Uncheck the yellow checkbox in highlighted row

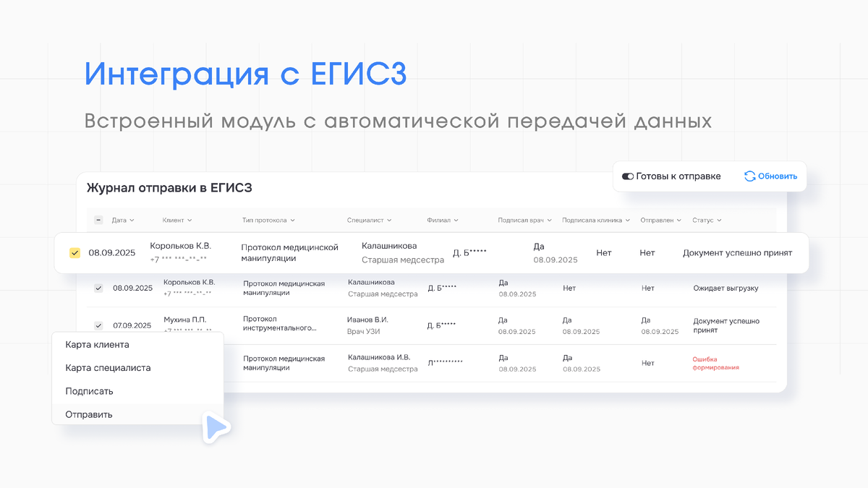click(75, 253)
